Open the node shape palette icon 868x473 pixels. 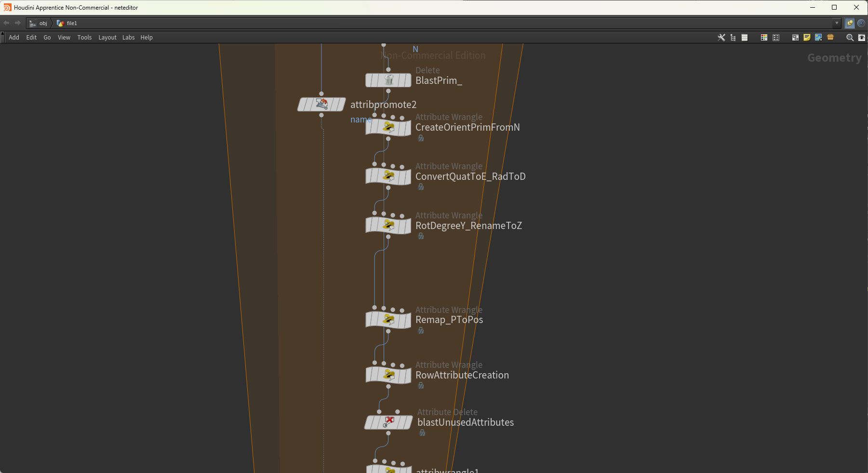click(x=776, y=38)
